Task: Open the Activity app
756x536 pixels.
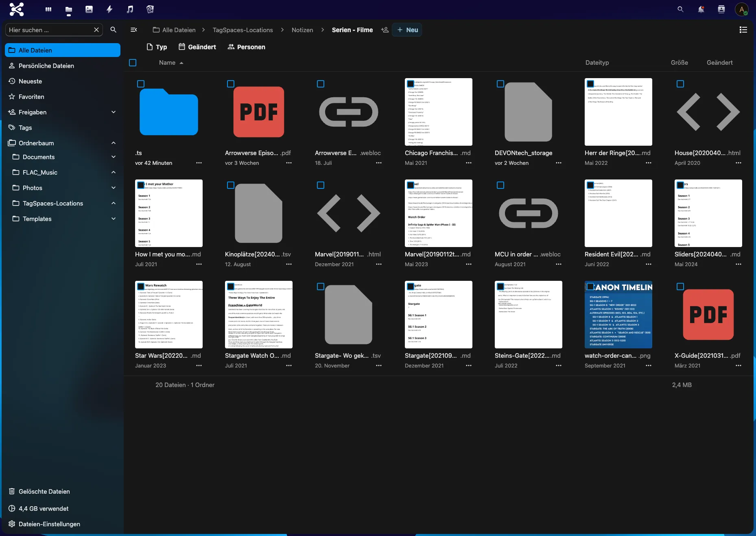Action: (109, 9)
